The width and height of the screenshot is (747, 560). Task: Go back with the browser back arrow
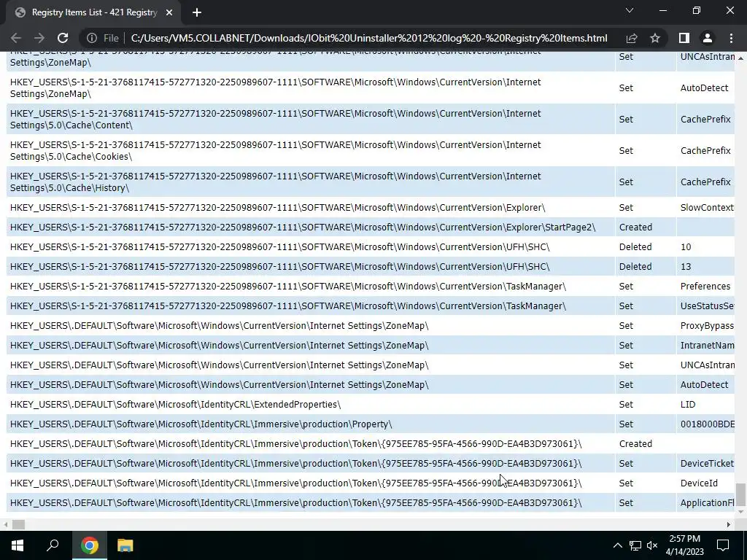coord(16,38)
